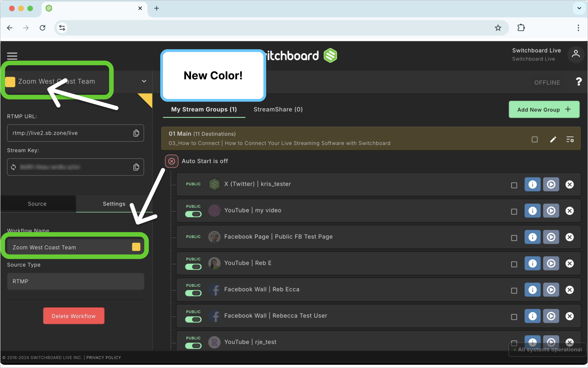
Task: Click the Delete Workflow button
Action: point(73,316)
